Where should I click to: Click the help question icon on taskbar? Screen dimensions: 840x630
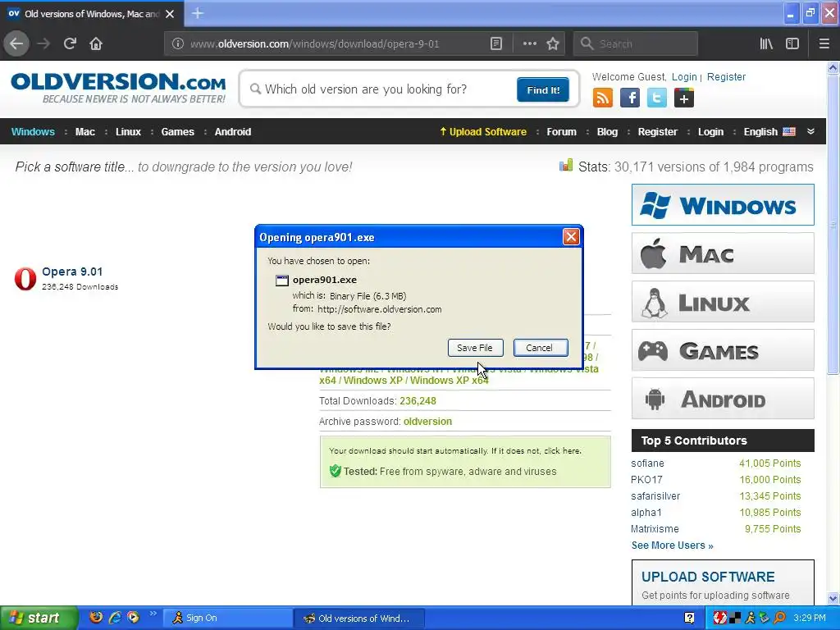point(689,618)
